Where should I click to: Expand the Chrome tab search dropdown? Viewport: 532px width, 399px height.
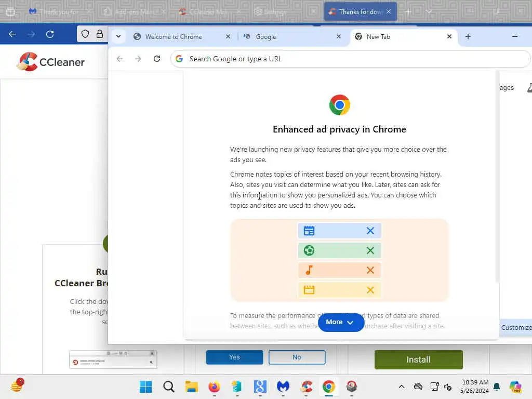click(x=118, y=36)
